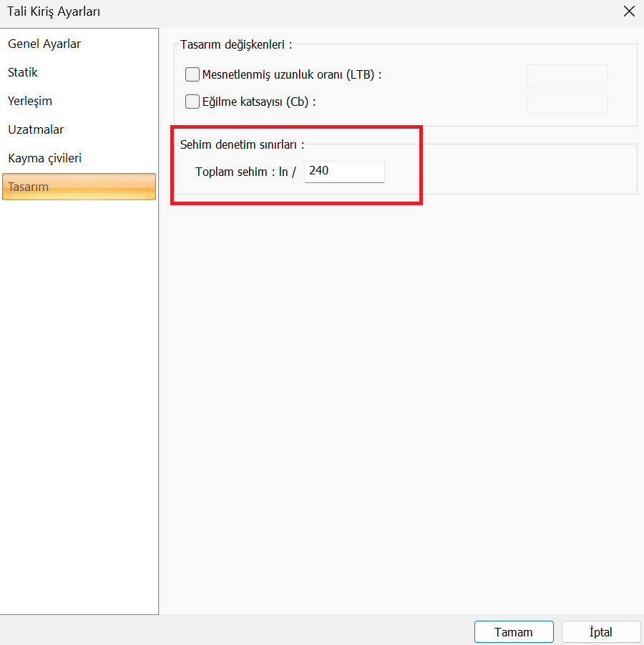Cancel with the İptal button
The image size is (644, 645).
pos(601,631)
